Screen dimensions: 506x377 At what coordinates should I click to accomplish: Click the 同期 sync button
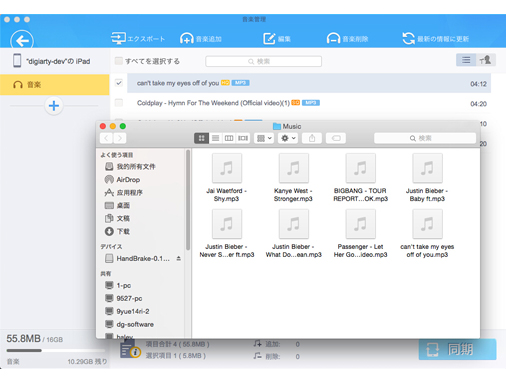pyautogui.click(x=457, y=349)
